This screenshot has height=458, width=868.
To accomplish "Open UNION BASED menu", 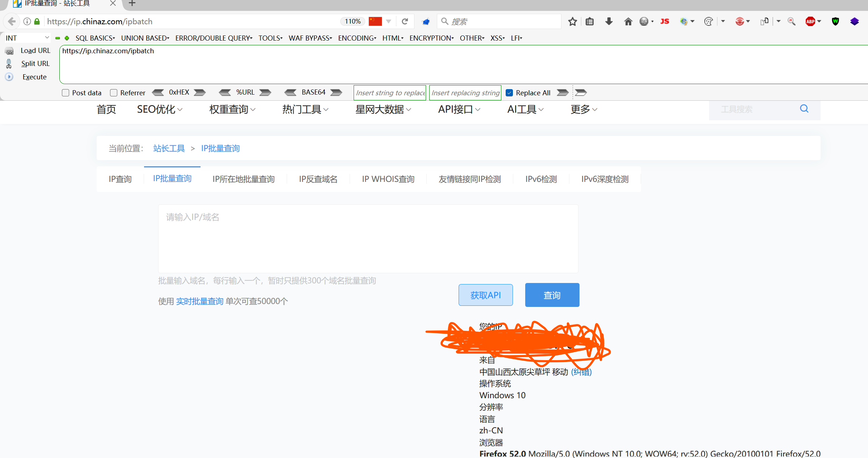I will [145, 38].
